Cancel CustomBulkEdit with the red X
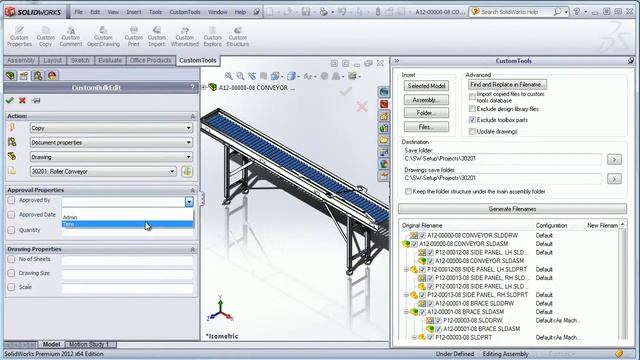The width and height of the screenshot is (640, 360). (x=22, y=100)
